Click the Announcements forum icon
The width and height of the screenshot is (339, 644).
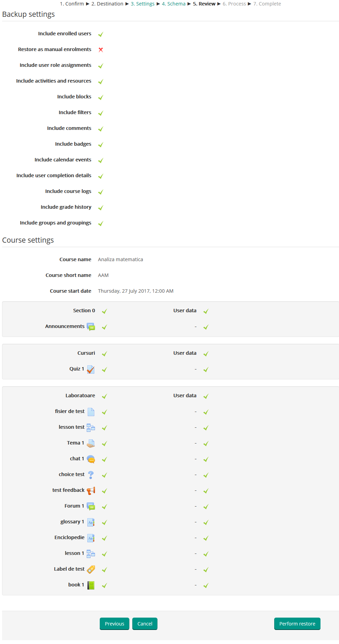click(x=91, y=327)
